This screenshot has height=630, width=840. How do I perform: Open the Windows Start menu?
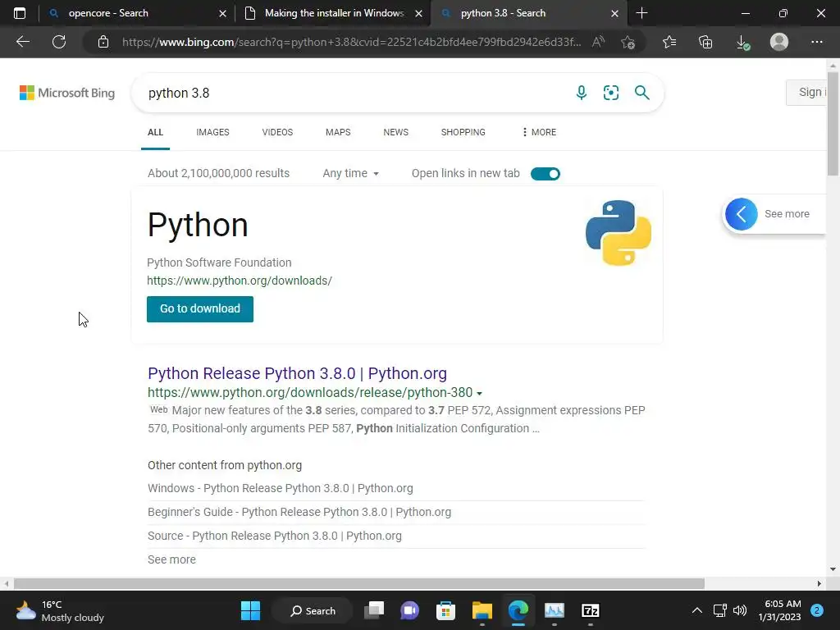[x=250, y=610]
